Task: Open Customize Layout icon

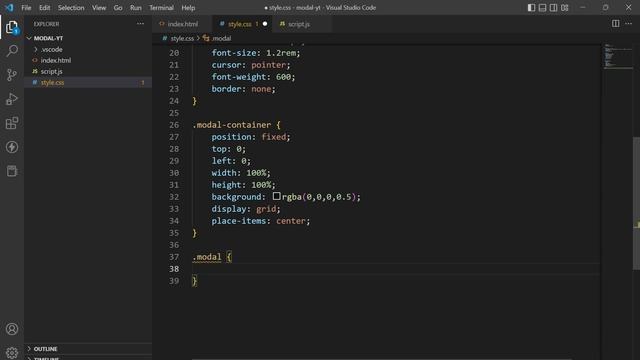Action: 564,7
